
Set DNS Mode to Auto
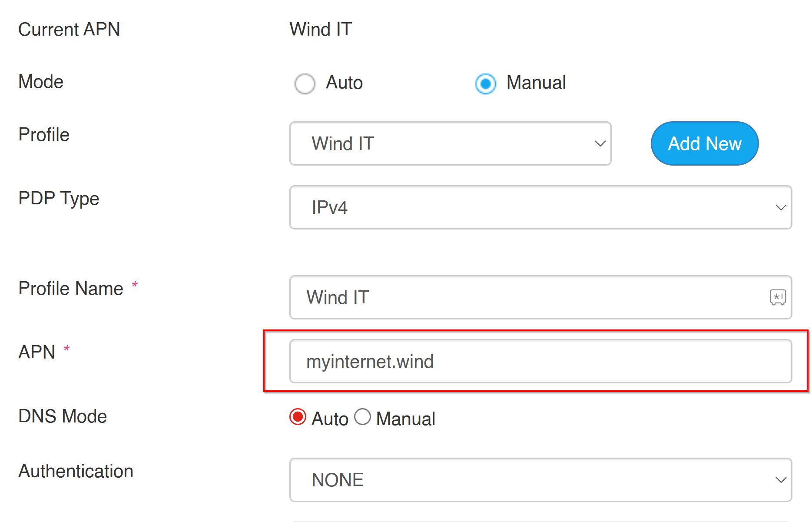pyautogui.click(x=298, y=417)
